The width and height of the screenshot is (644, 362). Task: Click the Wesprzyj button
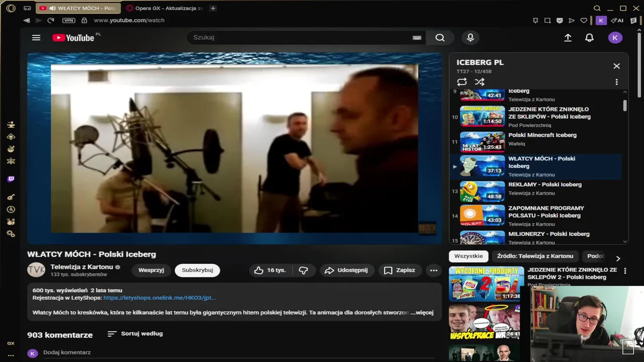151,270
